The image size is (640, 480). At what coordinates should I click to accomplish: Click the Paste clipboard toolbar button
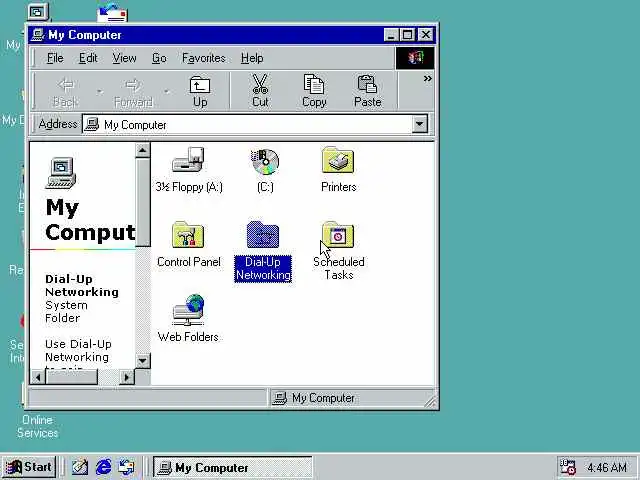(x=367, y=91)
